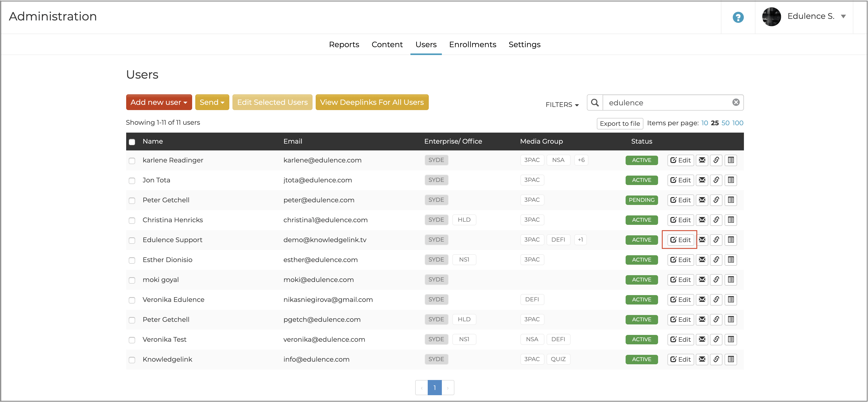868x402 pixels.
Task: Click list details icon for Peter Getchell pending row
Action: pyautogui.click(x=731, y=200)
